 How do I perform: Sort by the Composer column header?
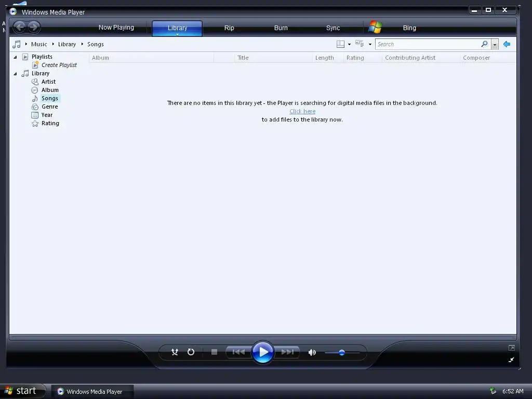(488, 58)
